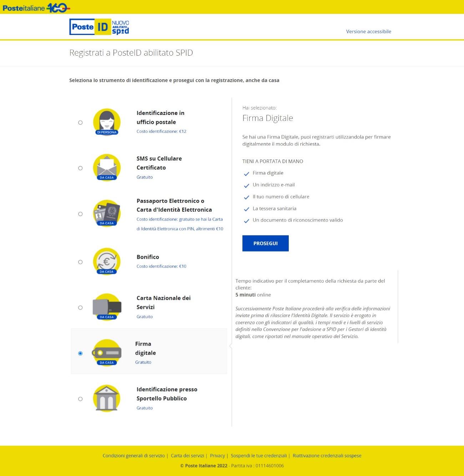Click the 'Firma Digitale' selected heading

pyautogui.click(x=268, y=118)
